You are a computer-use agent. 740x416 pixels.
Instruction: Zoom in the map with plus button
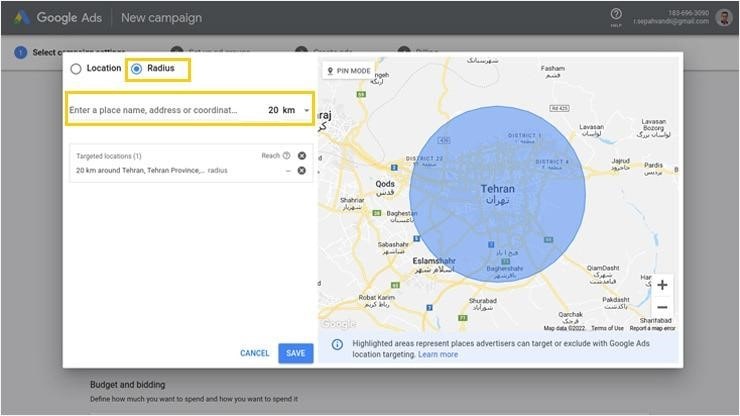(662, 285)
